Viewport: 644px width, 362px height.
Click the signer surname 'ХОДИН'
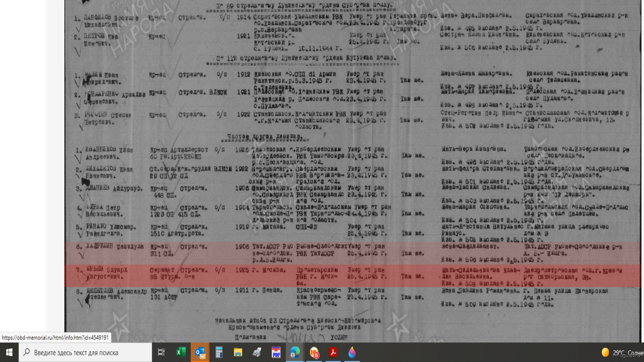click(339, 337)
